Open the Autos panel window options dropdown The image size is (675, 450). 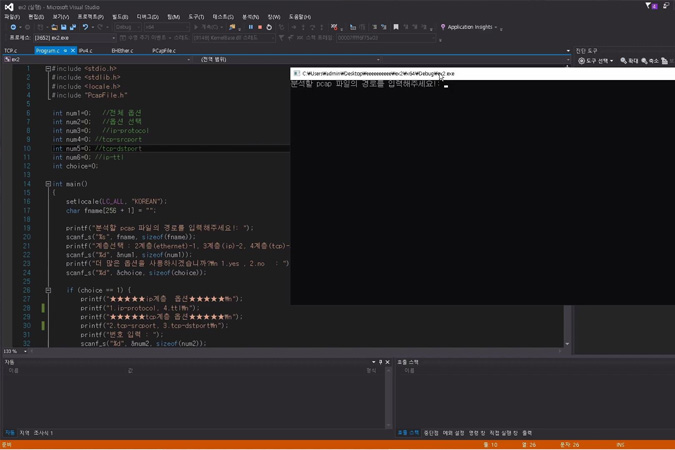(x=373, y=362)
